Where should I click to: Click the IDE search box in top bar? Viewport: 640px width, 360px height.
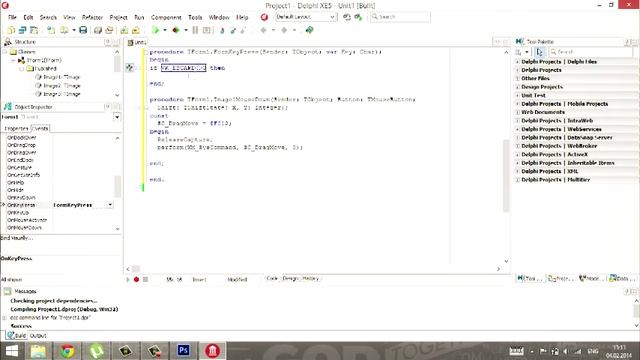coord(400,17)
